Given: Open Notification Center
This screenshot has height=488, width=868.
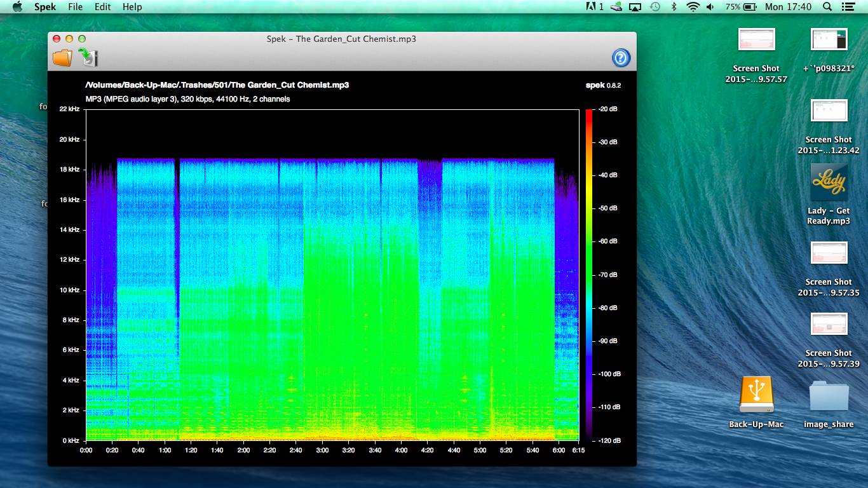Looking at the screenshot, I should pyautogui.click(x=850, y=7).
